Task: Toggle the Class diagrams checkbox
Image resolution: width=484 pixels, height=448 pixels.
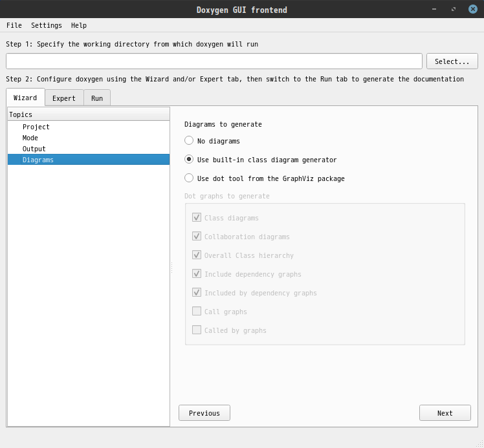Action: (197, 218)
